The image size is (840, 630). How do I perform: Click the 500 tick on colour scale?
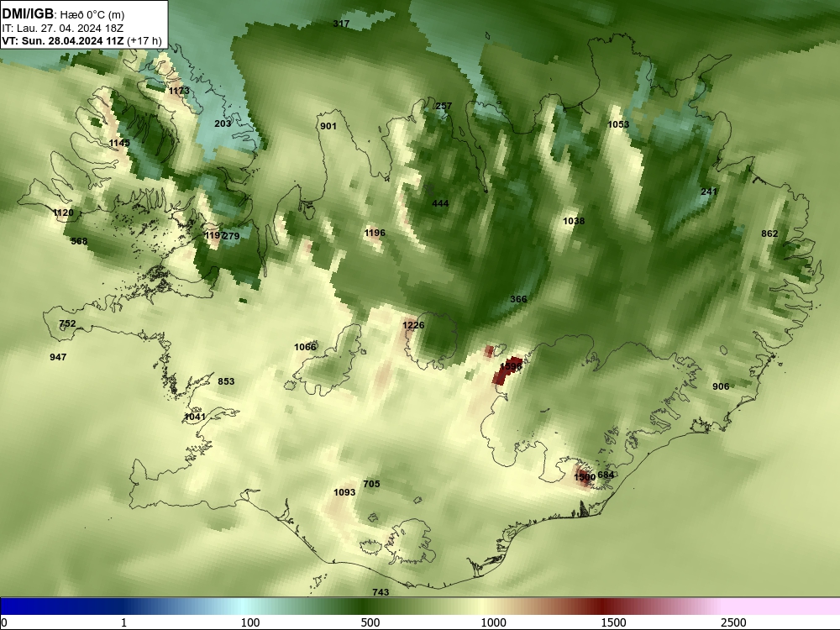pos(370,622)
